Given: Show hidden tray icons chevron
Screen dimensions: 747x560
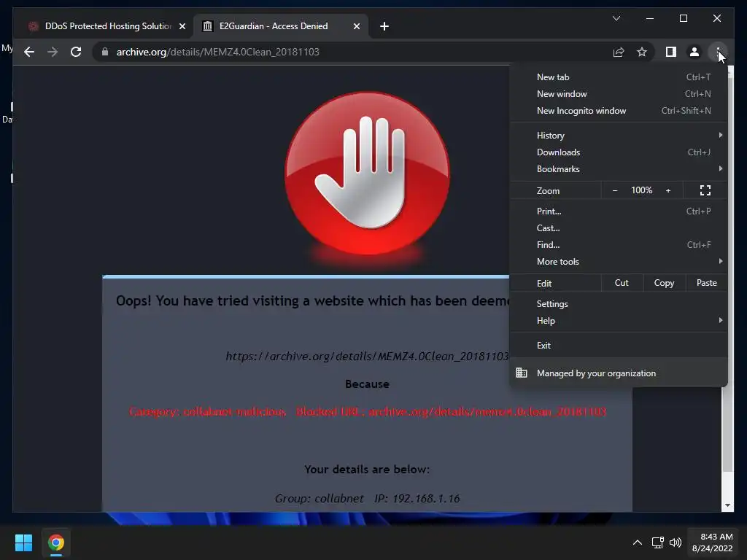Looking at the screenshot, I should point(638,542).
